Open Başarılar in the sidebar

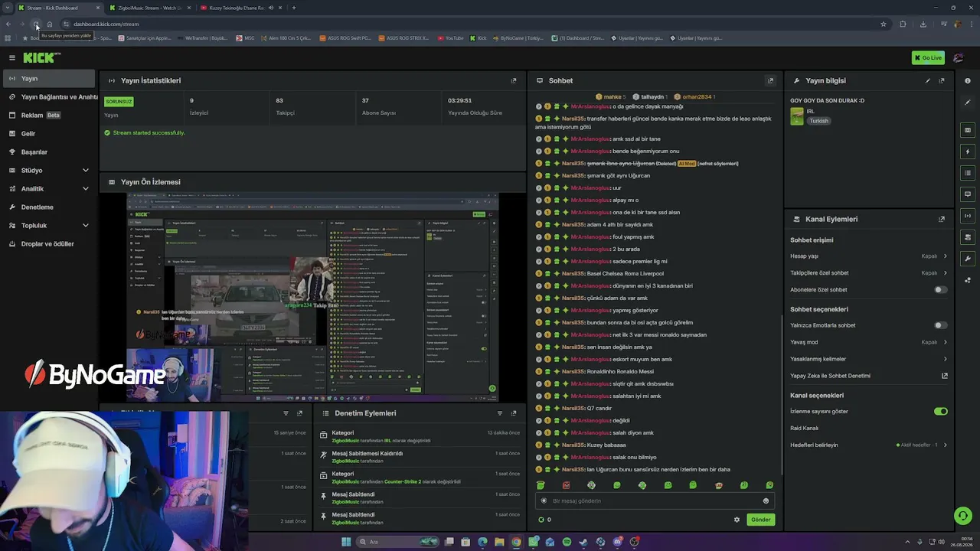49,152
